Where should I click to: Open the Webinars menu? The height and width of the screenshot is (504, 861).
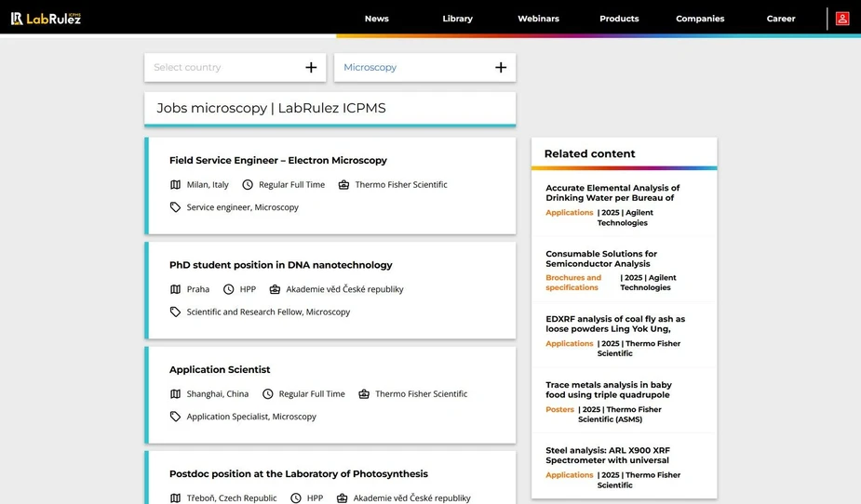point(538,19)
